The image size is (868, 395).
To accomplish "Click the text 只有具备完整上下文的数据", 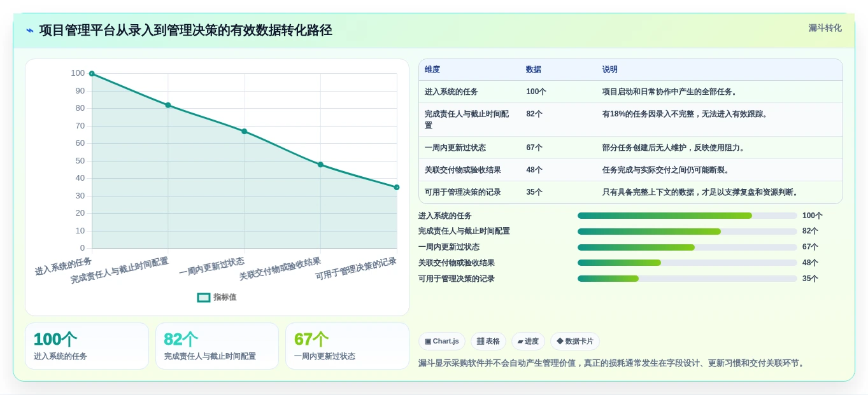I will pos(648,192).
